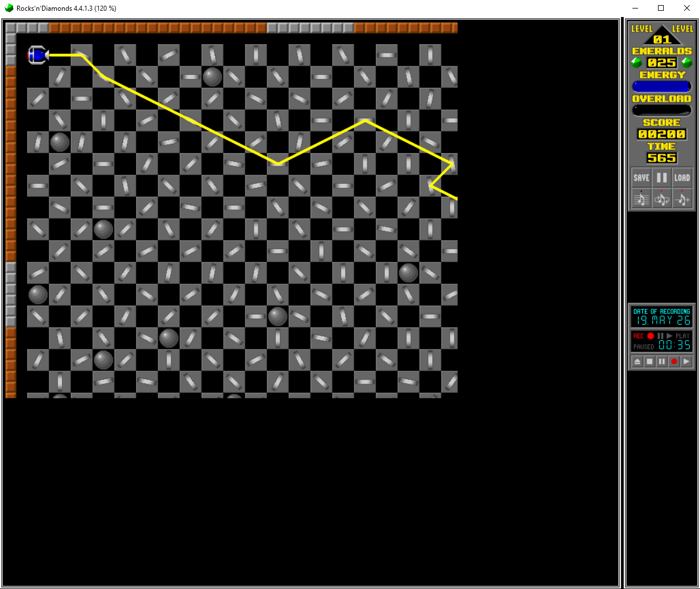Click the red REC indicator label
Viewport: 700px width, 589px height.
click(639, 336)
